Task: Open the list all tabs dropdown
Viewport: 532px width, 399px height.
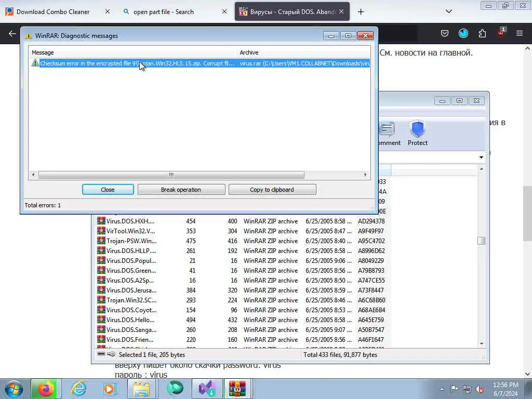Action: point(448,11)
